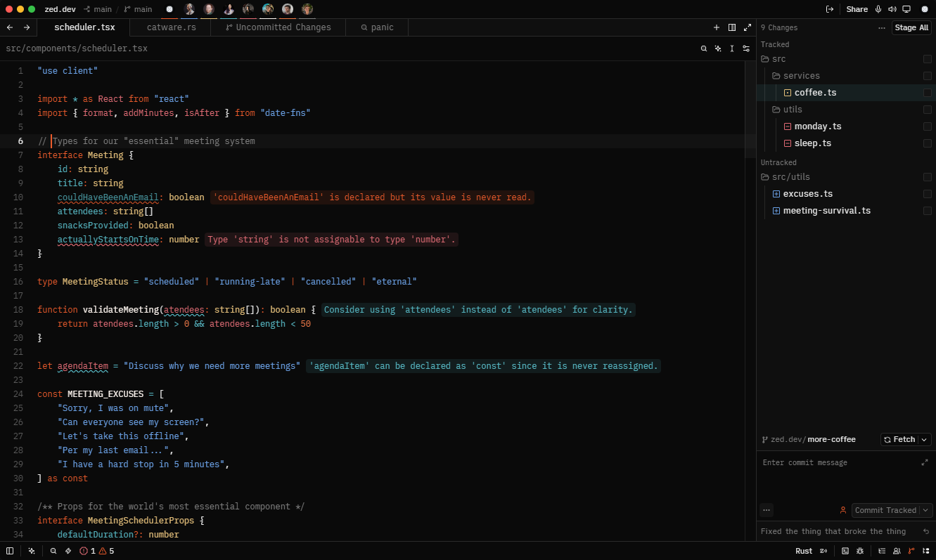Open the dropdown arrow next to Fetch
936x560 pixels.
925,440
